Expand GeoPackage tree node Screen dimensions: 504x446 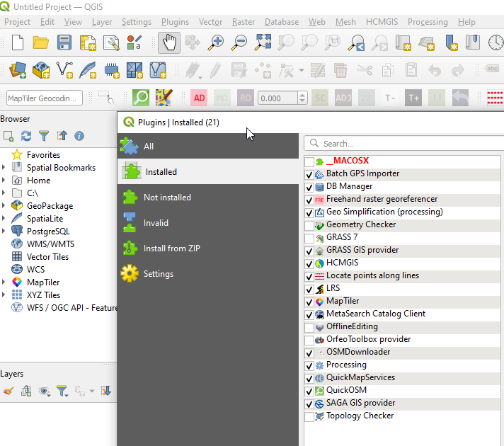click(4, 205)
